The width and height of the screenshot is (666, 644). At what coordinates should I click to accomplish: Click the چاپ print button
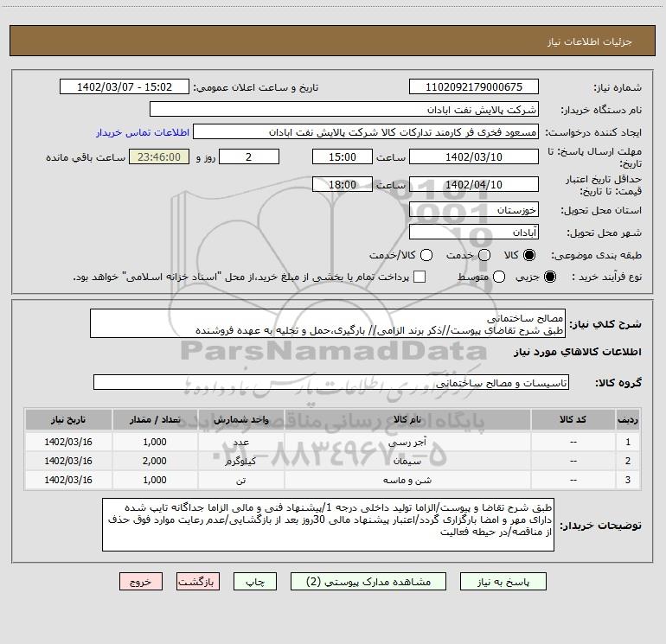tap(255, 582)
